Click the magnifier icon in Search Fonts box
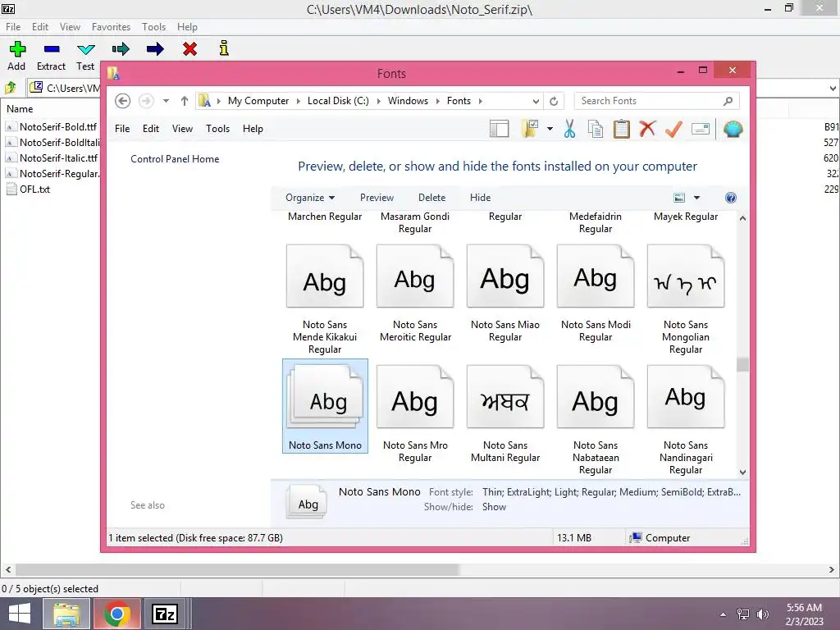Screen dimensions: 840x630 click(728, 101)
